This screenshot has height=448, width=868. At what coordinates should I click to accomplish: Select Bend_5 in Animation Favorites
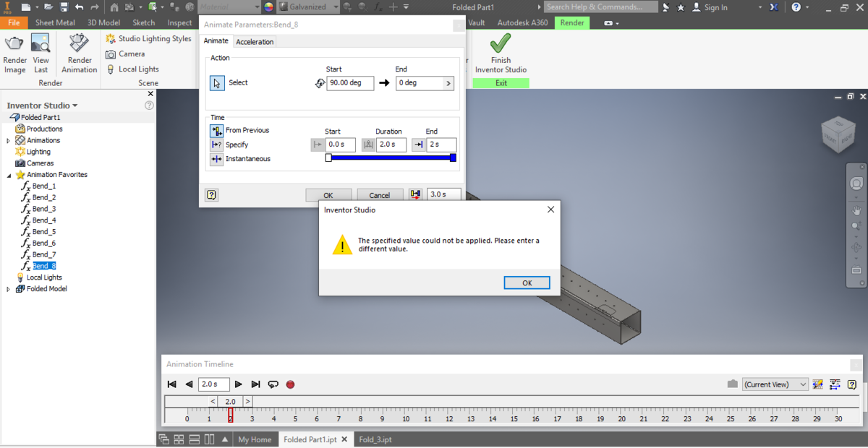43,232
